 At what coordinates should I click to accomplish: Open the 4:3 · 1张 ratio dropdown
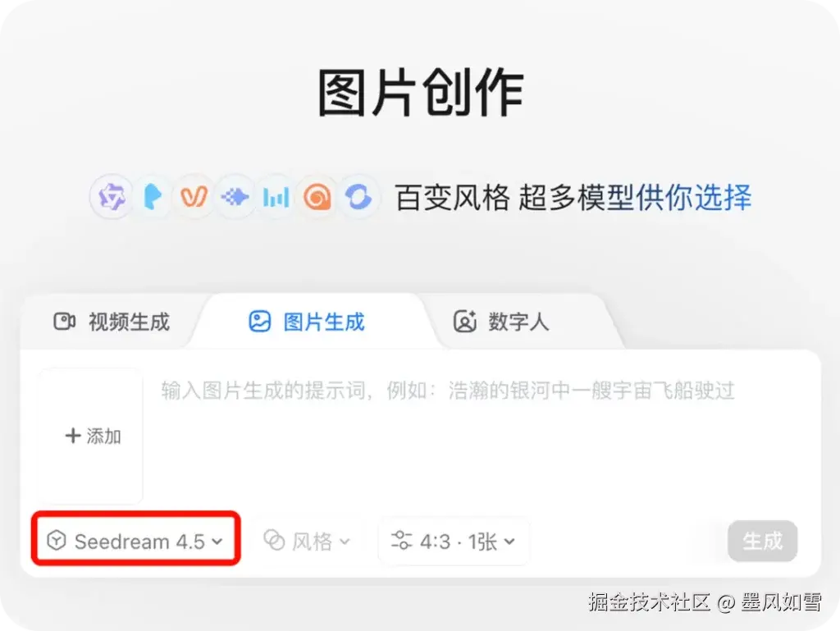[454, 541]
